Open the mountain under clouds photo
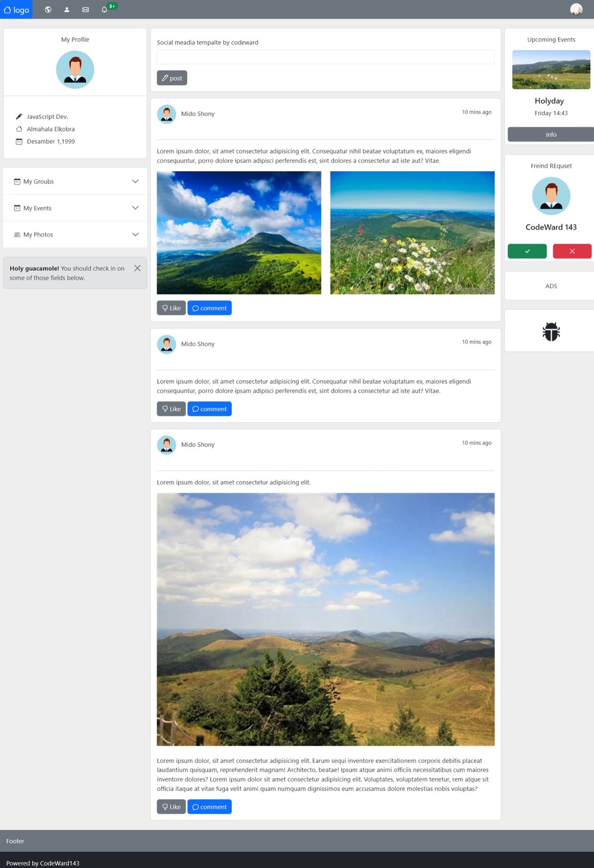Viewport: 594px width, 868px height. pos(239,233)
